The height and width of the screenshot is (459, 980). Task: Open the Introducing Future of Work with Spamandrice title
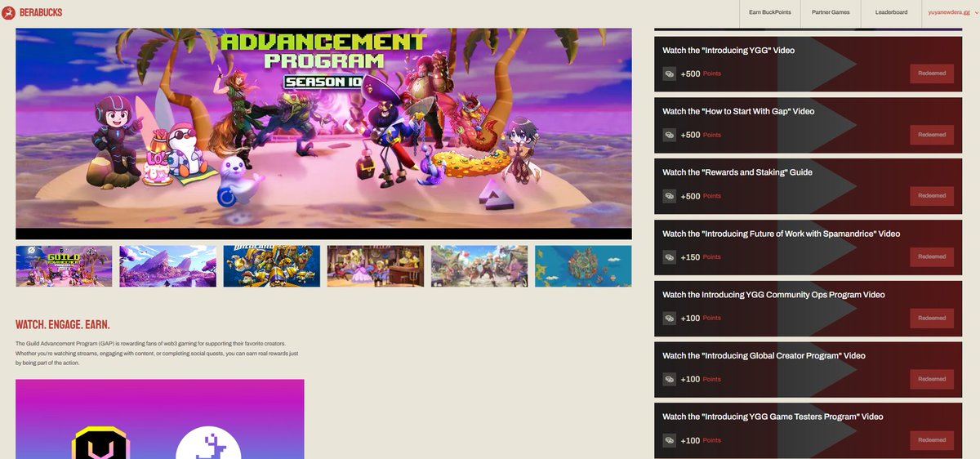coord(782,234)
